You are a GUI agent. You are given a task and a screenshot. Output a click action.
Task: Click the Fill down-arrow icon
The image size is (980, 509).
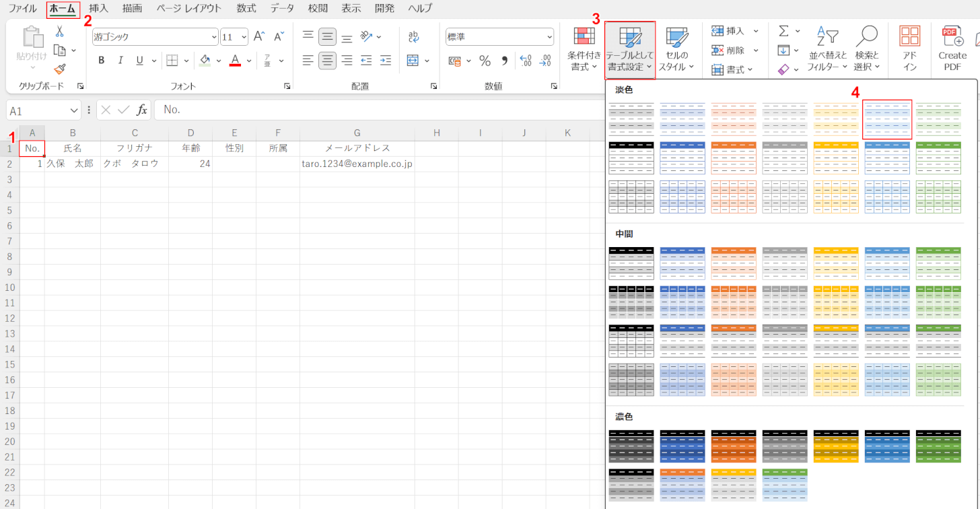pyautogui.click(x=783, y=50)
